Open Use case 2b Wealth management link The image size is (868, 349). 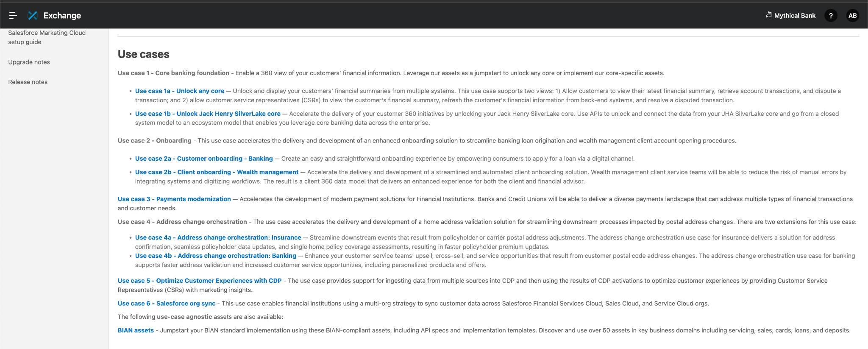click(x=217, y=172)
